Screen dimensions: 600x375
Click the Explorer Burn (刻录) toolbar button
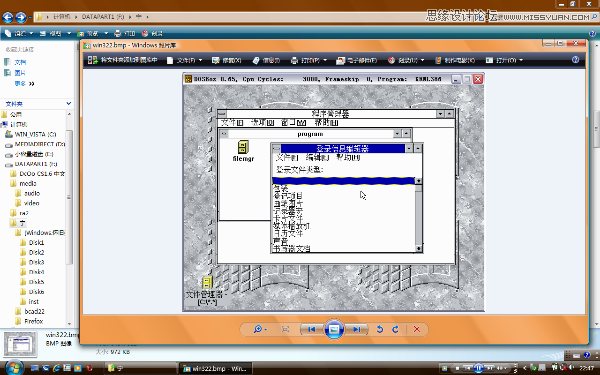tap(152, 34)
